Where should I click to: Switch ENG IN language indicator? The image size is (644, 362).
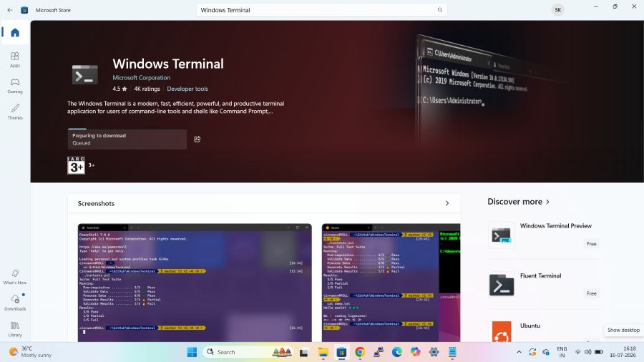coord(562,352)
